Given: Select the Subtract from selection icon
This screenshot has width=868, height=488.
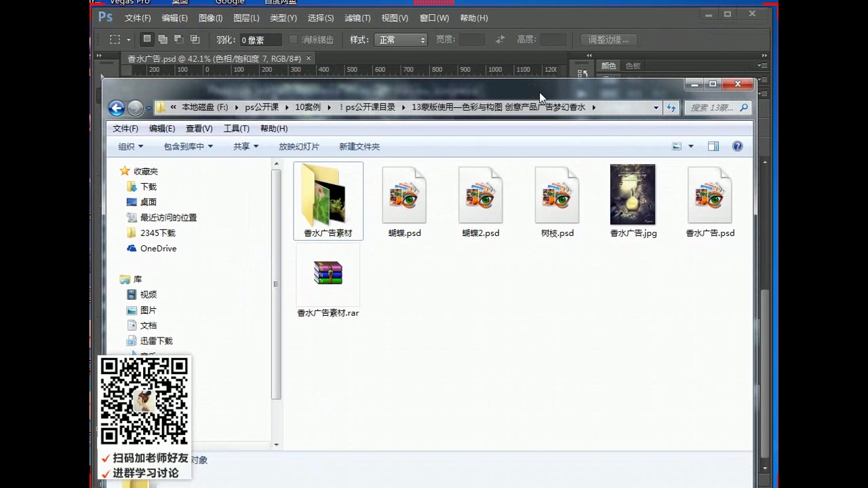Looking at the screenshot, I should click(x=179, y=39).
